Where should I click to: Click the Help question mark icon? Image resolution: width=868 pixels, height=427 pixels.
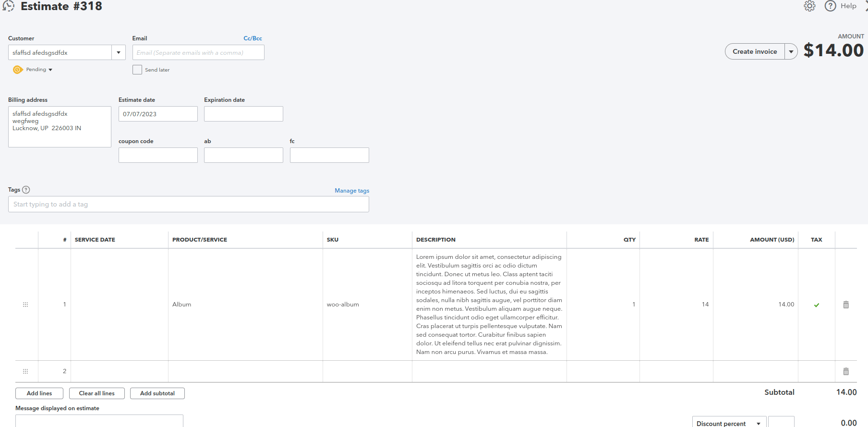point(830,6)
